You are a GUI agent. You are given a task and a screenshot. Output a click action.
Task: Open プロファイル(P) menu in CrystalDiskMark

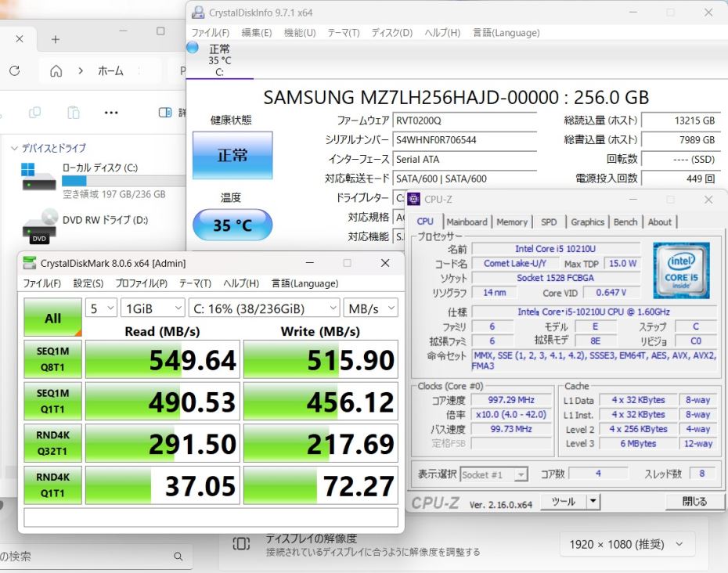pyautogui.click(x=141, y=283)
